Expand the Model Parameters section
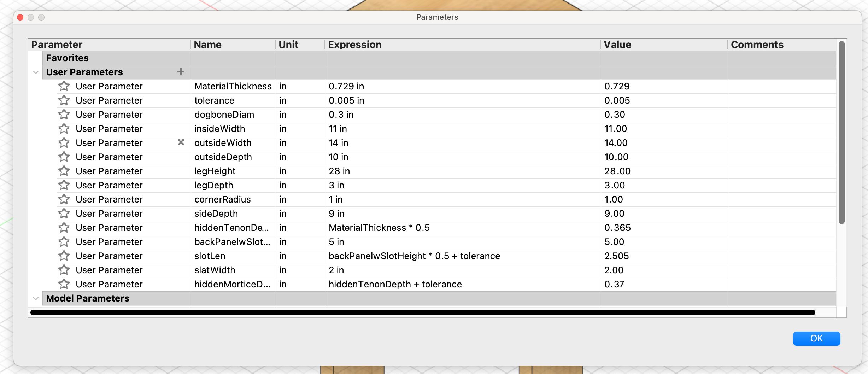The height and width of the screenshot is (374, 868). click(35, 298)
